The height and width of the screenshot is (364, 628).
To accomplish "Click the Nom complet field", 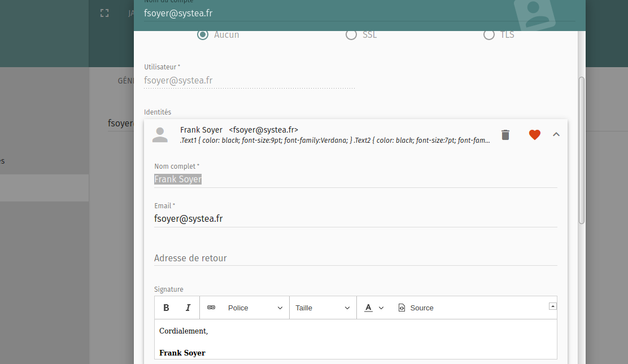I will (x=355, y=179).
